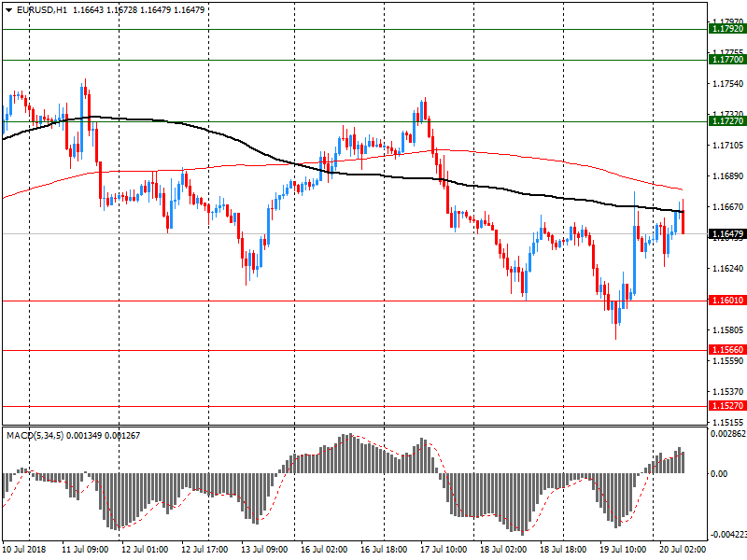Select the 1.16010 red support tag
Viewport: 747px width, 560px height.
[x=727, y=301]
